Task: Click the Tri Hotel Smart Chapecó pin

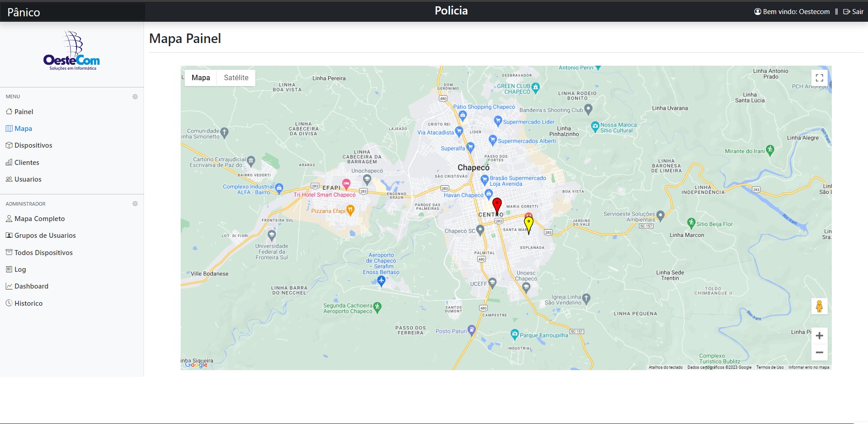Action: pyautogui.click(x=346, y=184)
